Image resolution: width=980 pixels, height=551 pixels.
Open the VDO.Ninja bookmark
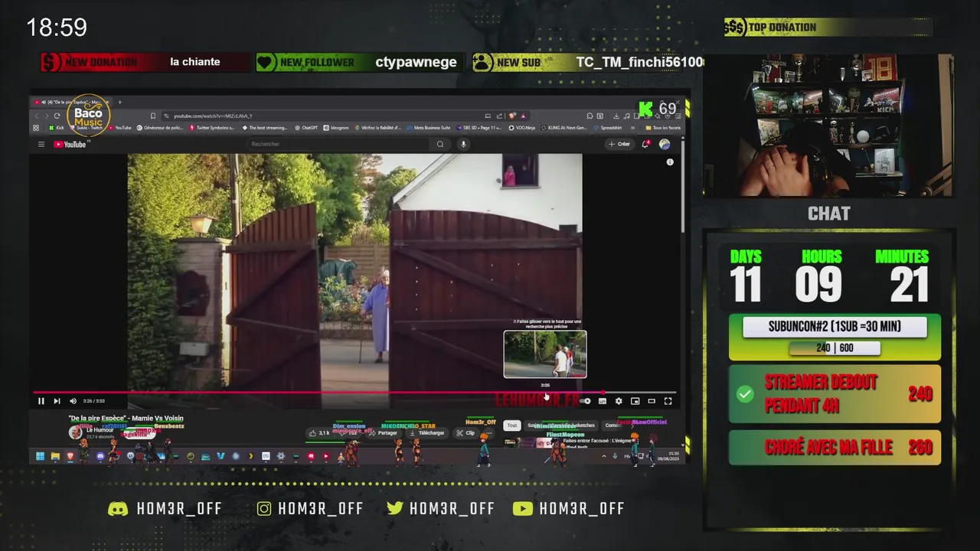pos(521,128)
